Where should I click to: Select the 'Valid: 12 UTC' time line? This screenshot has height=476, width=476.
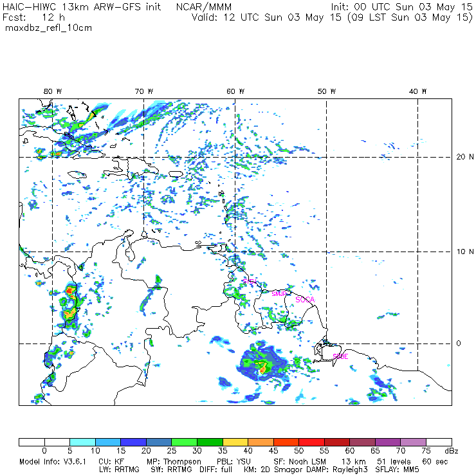click(332, 17)
